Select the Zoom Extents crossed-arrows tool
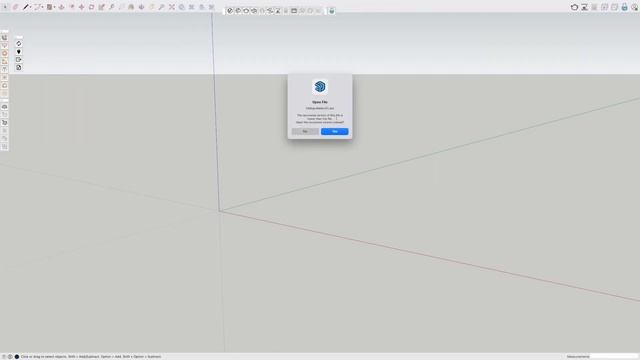The image size is (640, 360). coord(172,7)
